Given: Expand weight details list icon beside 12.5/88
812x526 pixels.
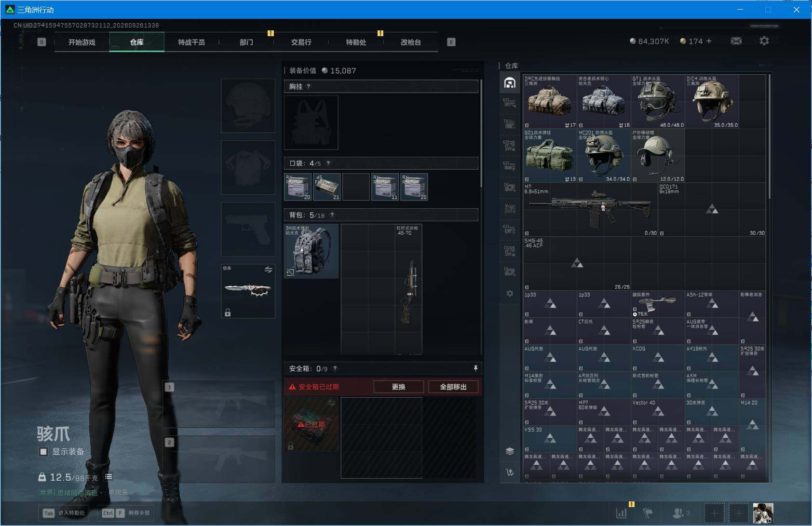Looking at the screenshot, I should tap(109, 477).
